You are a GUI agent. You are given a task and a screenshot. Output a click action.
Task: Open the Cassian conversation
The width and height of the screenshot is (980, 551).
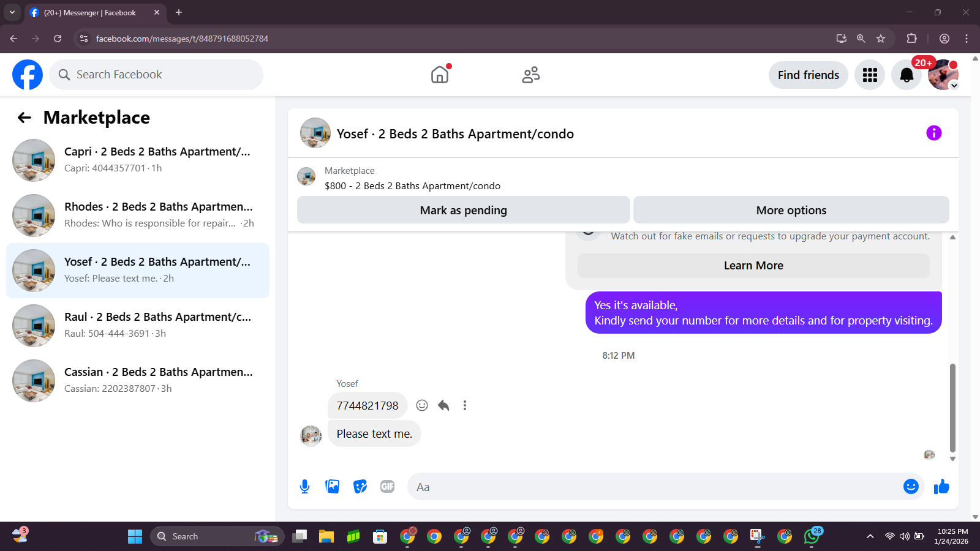(138, 381)
